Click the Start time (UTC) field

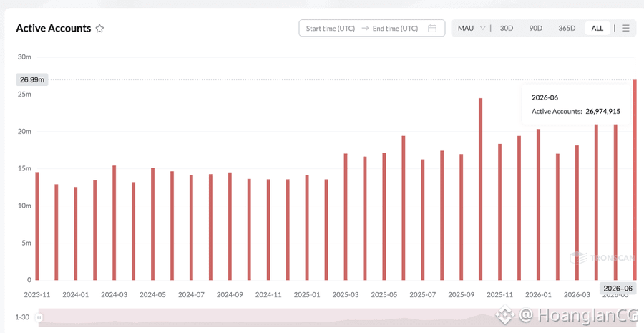(330, 29)
